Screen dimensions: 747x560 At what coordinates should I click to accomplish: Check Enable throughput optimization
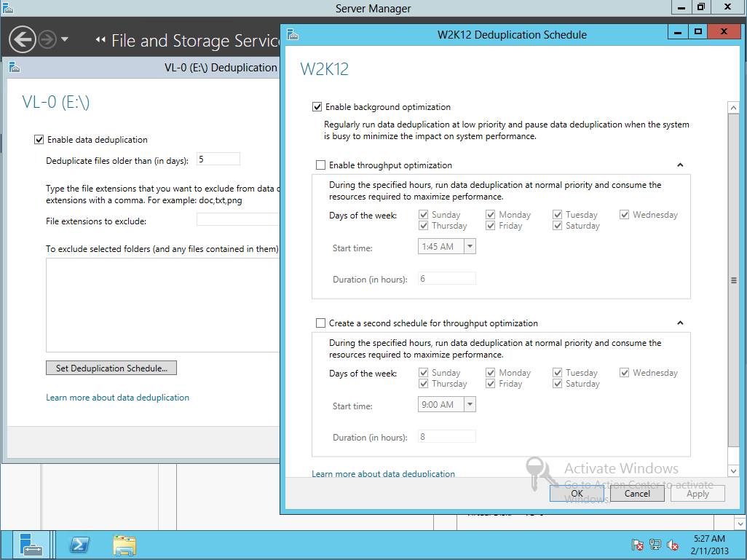320,165
